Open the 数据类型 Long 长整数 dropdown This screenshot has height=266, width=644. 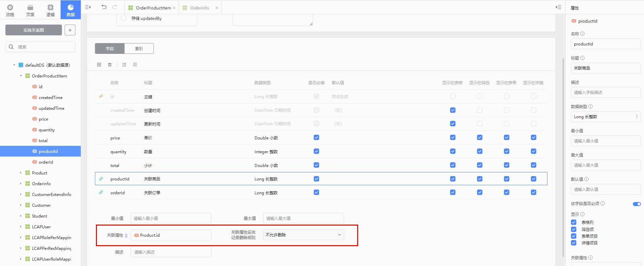(606, 117)
